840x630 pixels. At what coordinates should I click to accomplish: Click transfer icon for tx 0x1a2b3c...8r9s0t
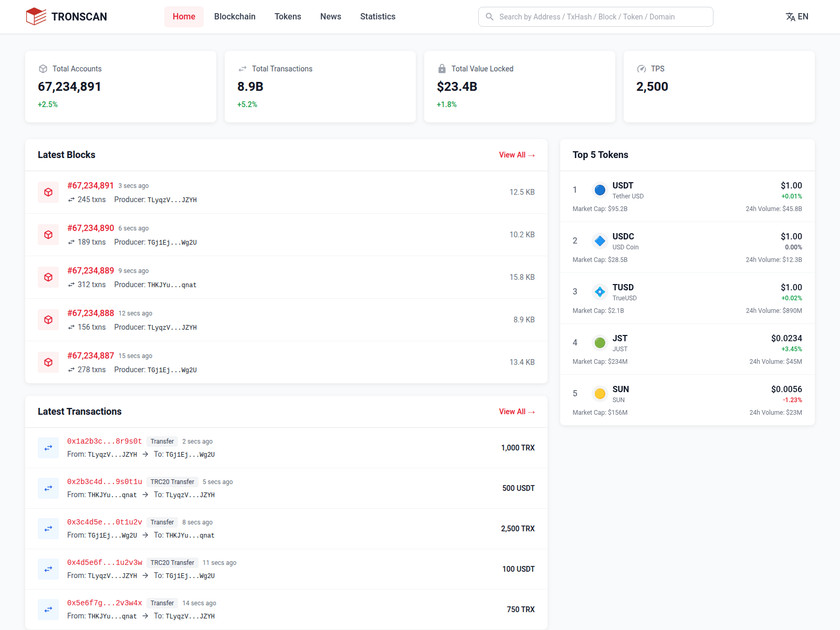point(48,448)
